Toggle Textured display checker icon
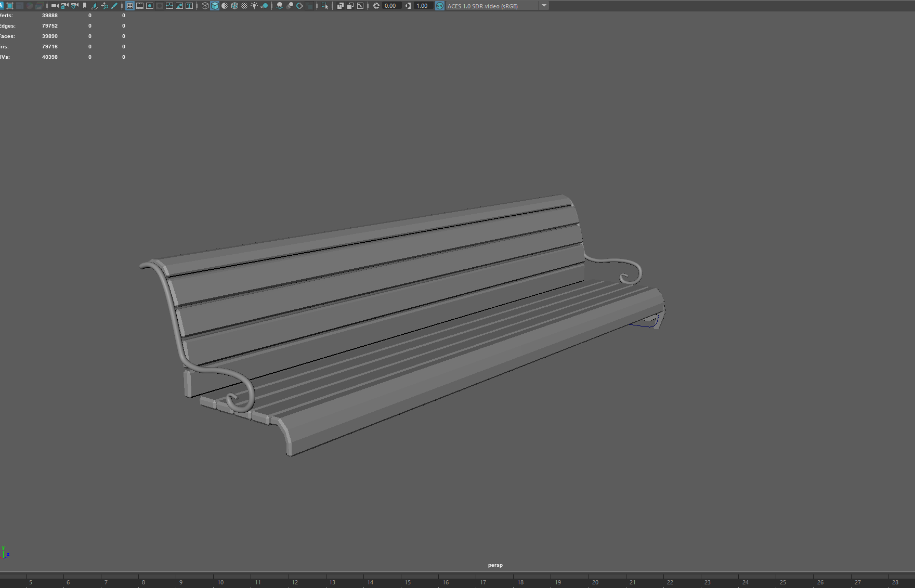915x588 pixels. tap(244, 6)
